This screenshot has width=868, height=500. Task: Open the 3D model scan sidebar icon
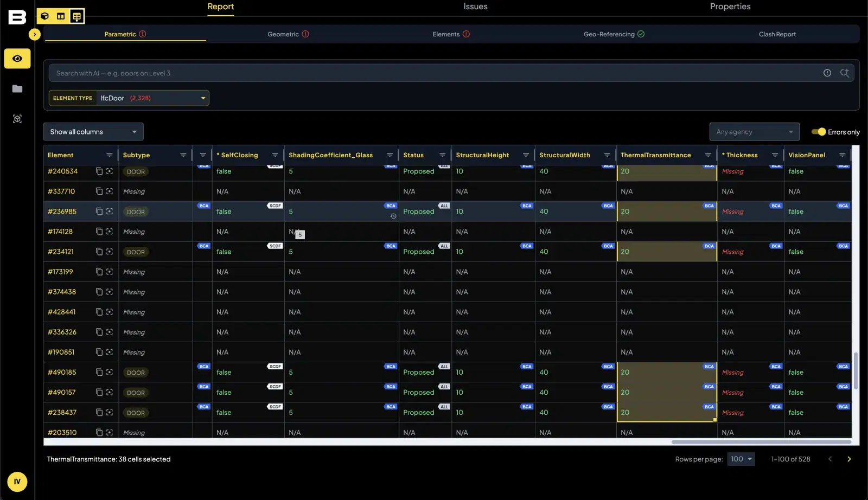coord(17,119)
